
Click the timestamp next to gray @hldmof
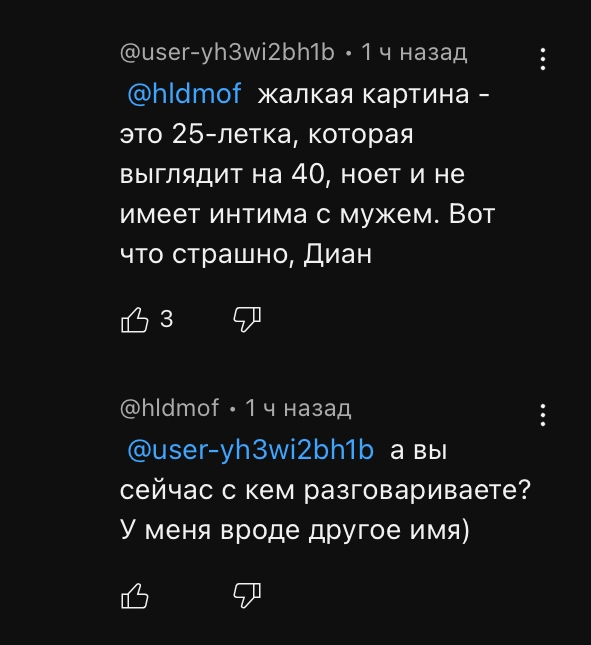coord(298,408)
